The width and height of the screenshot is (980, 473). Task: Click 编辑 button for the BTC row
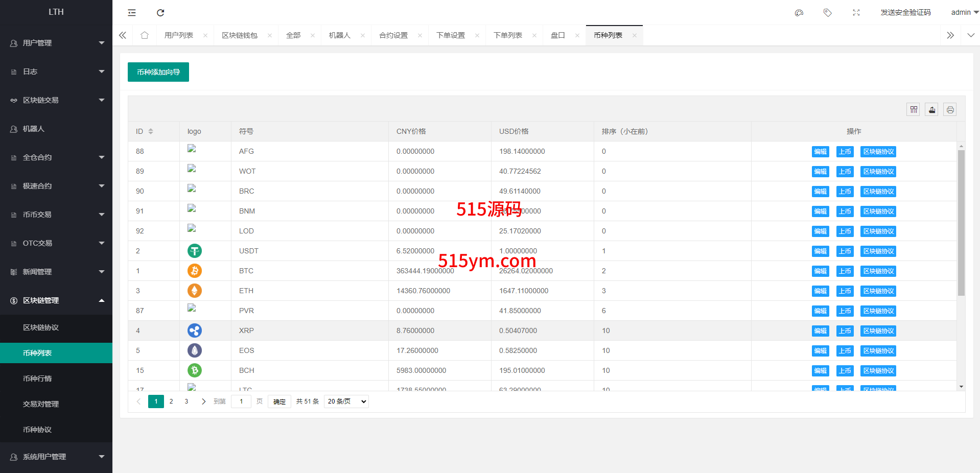820,271
